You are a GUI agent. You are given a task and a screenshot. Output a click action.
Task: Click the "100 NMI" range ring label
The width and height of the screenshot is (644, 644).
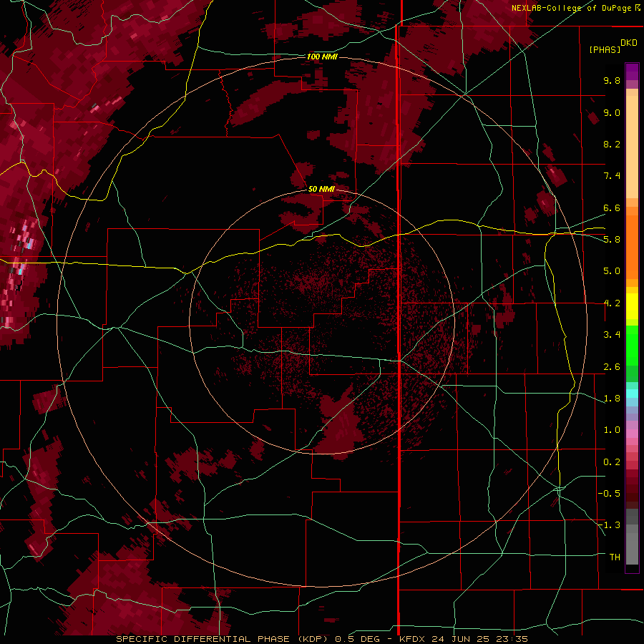click(322, 57)
